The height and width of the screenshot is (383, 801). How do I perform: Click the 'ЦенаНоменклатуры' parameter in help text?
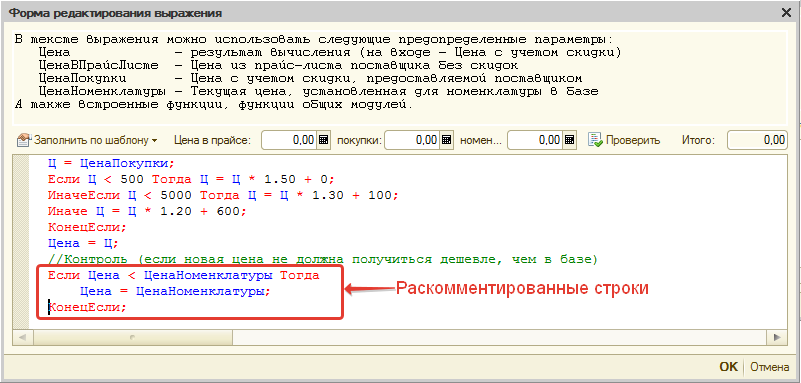[103, 92]
